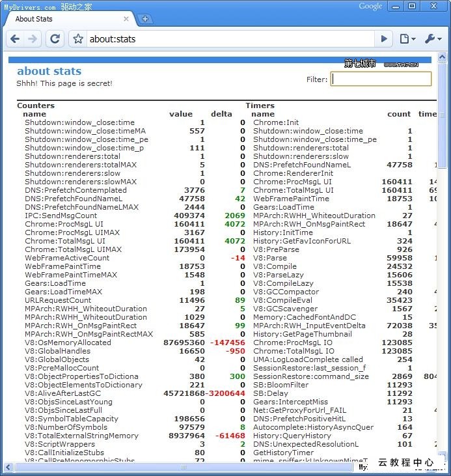Click timer 'History:QueryHistory'
Viewport: 451px width, 476px height.
pyautogui.click(x=292, y=436)
